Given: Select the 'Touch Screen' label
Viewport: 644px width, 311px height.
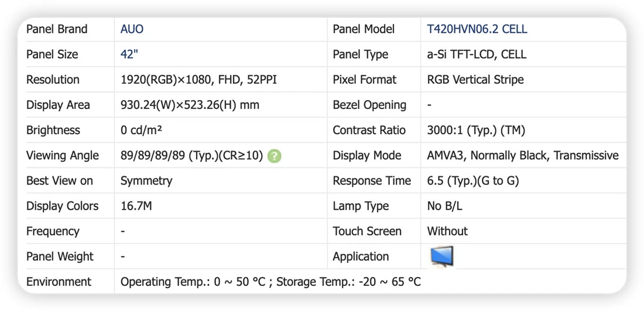Looking at the screenshot, I should point(366,232).
